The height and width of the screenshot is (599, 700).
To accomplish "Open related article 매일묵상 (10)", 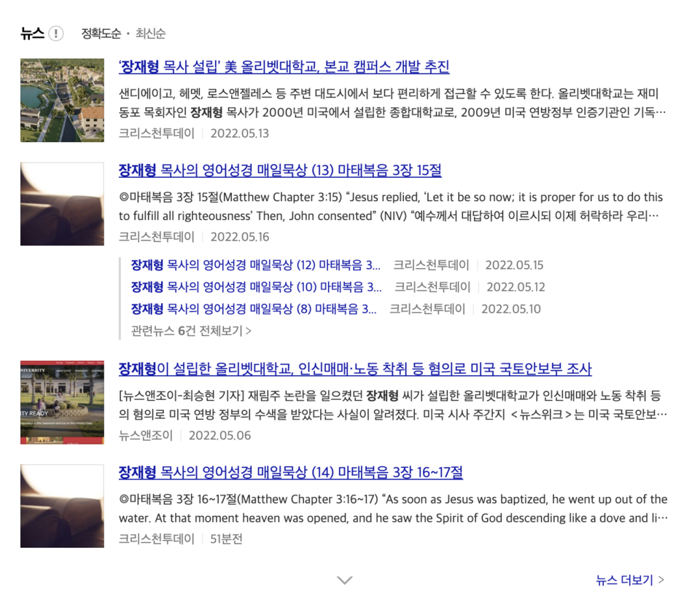I will click(x=256, y=287).
